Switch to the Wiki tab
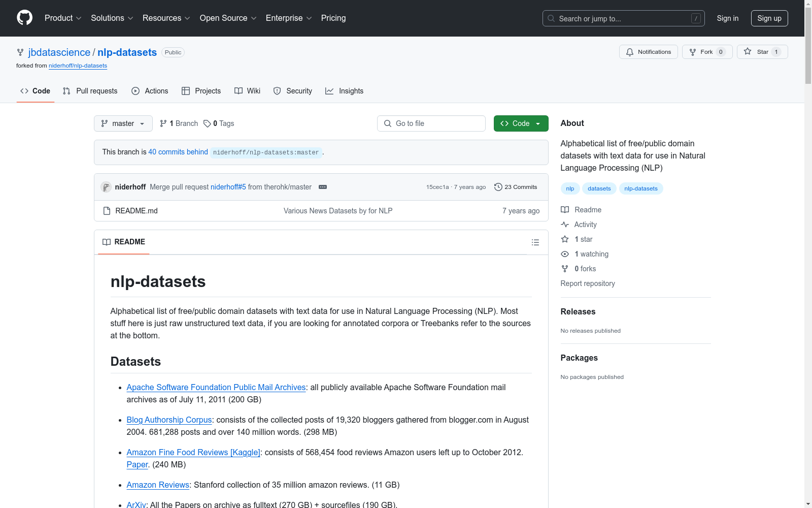812x508 pixels. 247,91
